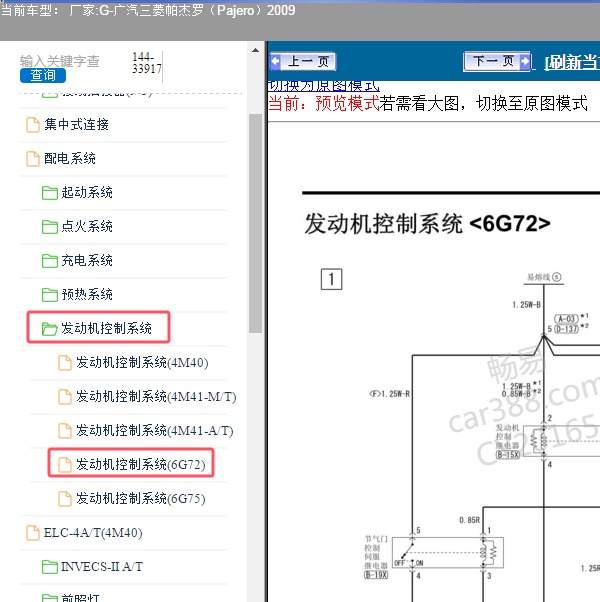Image resolution: width=600 pixels, height=602 pixels.
Task: Open the 集中式连接 document
Action: pyautogui.click(x=76, y=124)
